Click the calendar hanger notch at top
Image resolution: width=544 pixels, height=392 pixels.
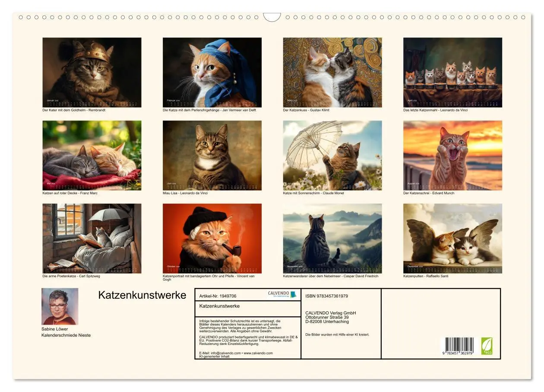tap(272, 17)
